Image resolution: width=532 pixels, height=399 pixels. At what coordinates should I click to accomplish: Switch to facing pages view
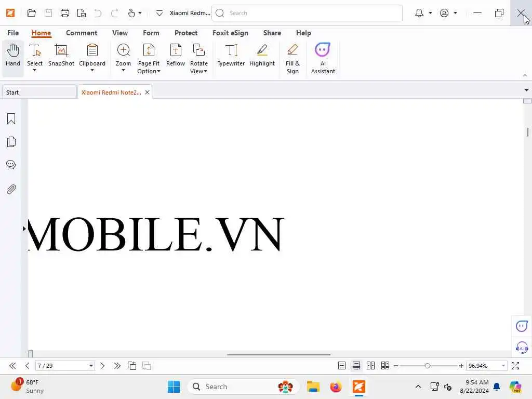click(370, 366)
